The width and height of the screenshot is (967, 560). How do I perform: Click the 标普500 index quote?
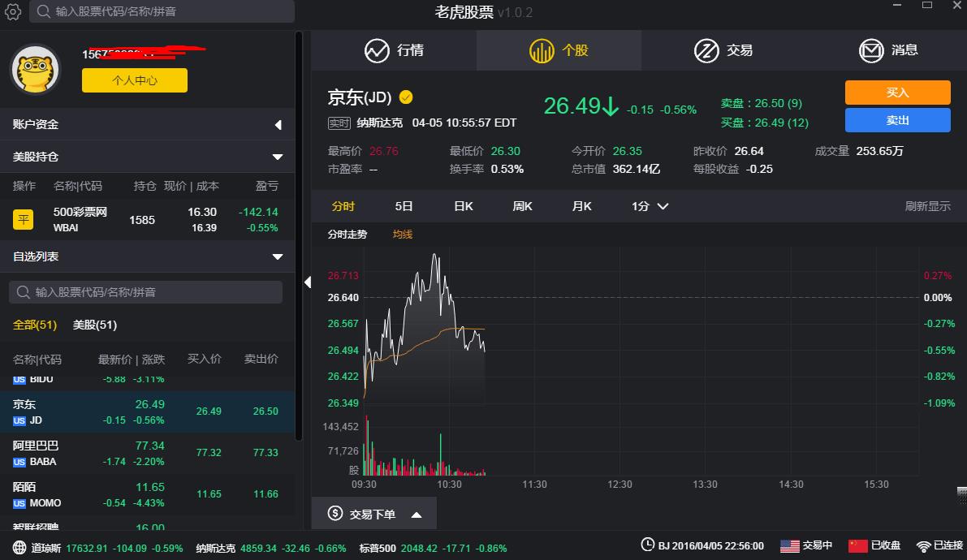[x=433, y=548]
